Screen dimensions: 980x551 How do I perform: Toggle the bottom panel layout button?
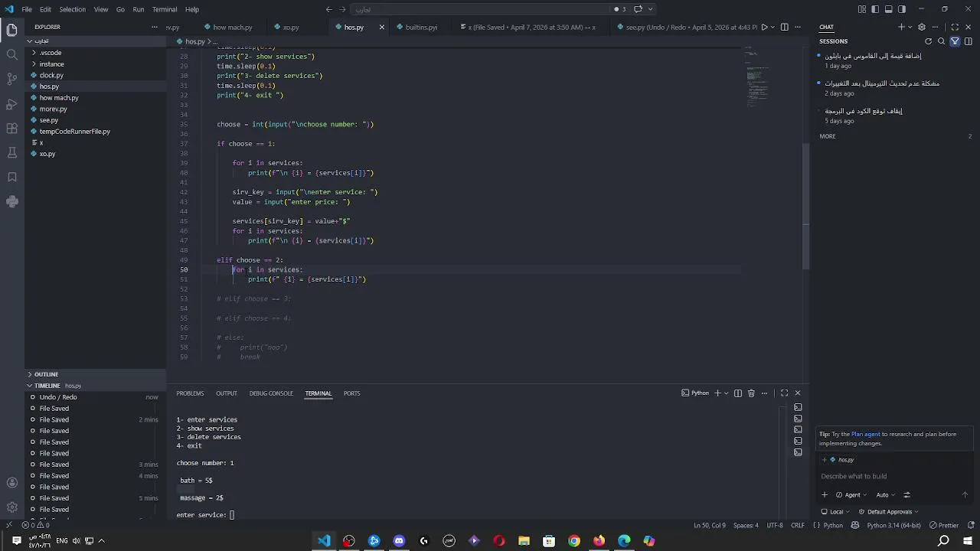click(889, 9)
